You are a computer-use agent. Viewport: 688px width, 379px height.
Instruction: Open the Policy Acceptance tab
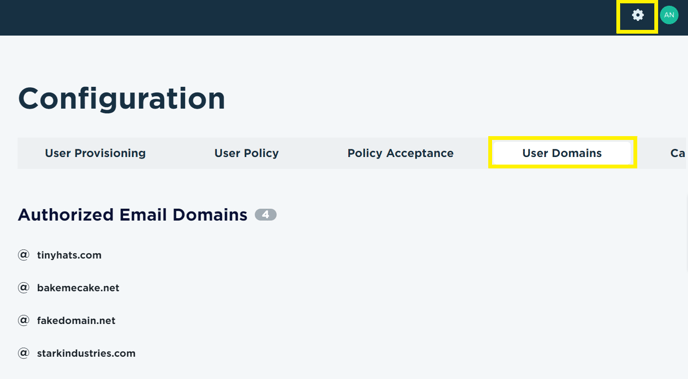click(400, 153)
